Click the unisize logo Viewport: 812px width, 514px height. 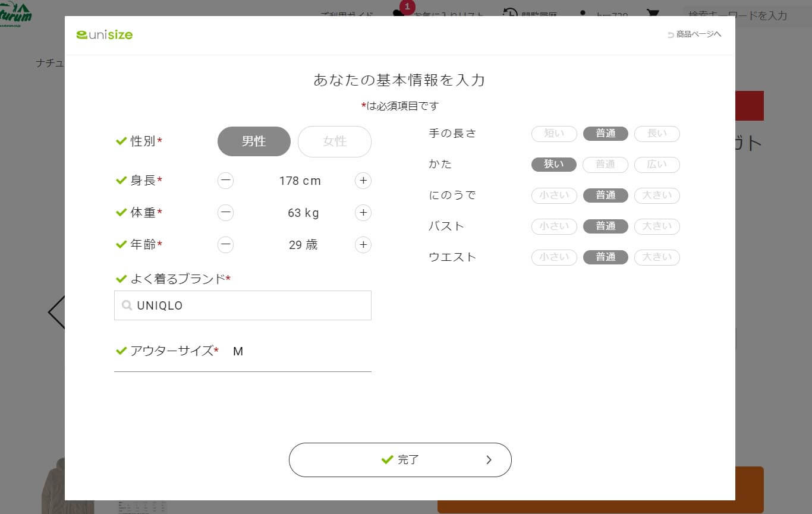[104, 34]
